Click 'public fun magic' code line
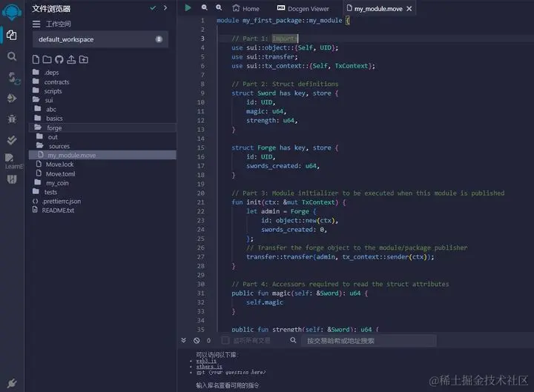This screenshot has width=534, height=392. (300, 293)
